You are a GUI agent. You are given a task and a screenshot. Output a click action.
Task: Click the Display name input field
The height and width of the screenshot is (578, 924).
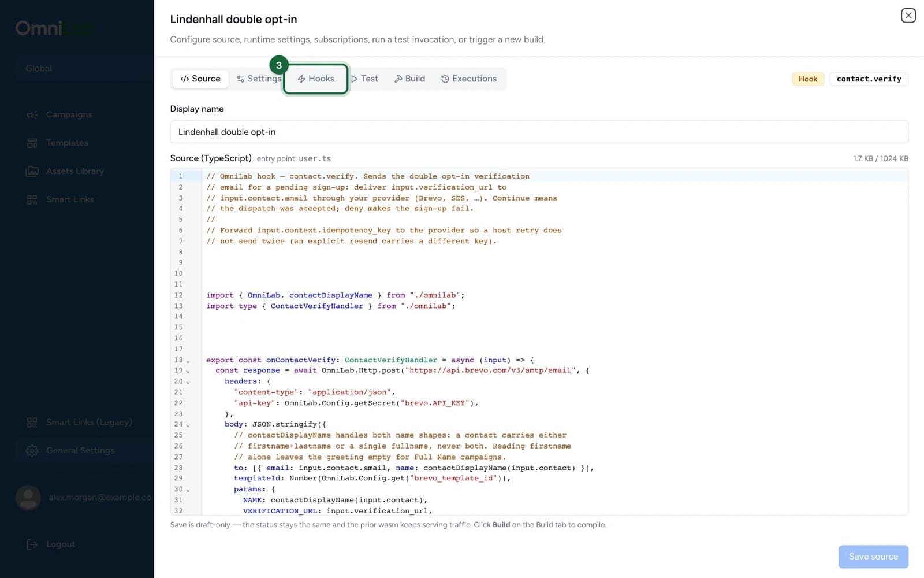click(x=539, y=132)
